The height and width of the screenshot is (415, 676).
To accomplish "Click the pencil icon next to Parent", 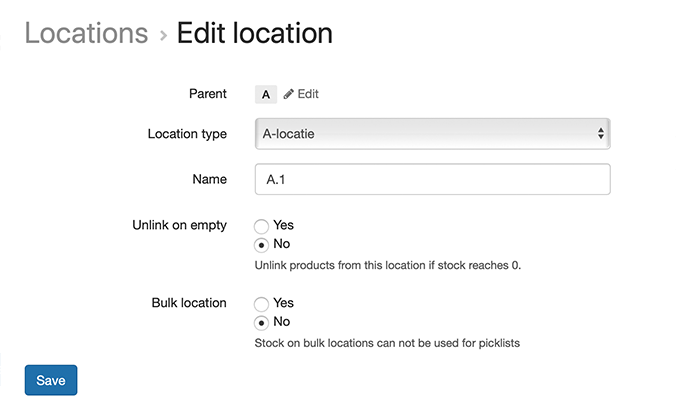I will [x=288, y=94].
